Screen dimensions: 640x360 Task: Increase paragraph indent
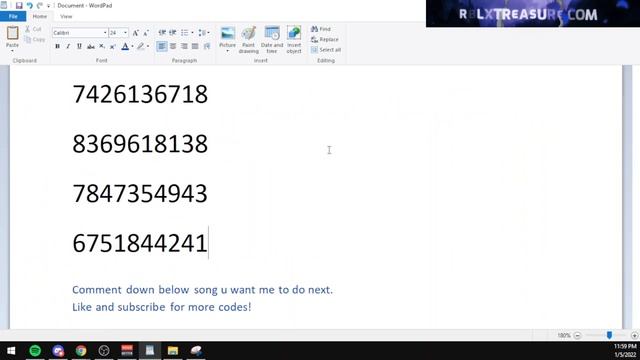tap(173, 33)
